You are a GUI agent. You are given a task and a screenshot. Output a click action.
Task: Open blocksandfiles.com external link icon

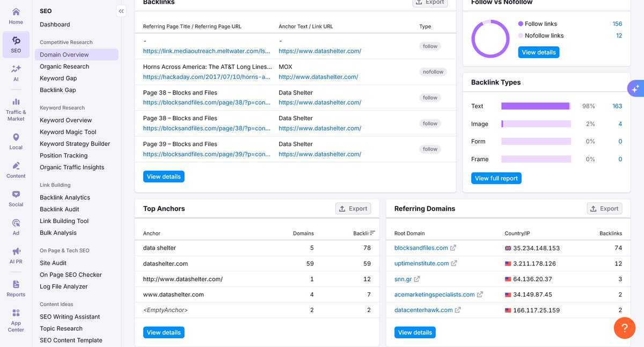[x=453, y=248]
